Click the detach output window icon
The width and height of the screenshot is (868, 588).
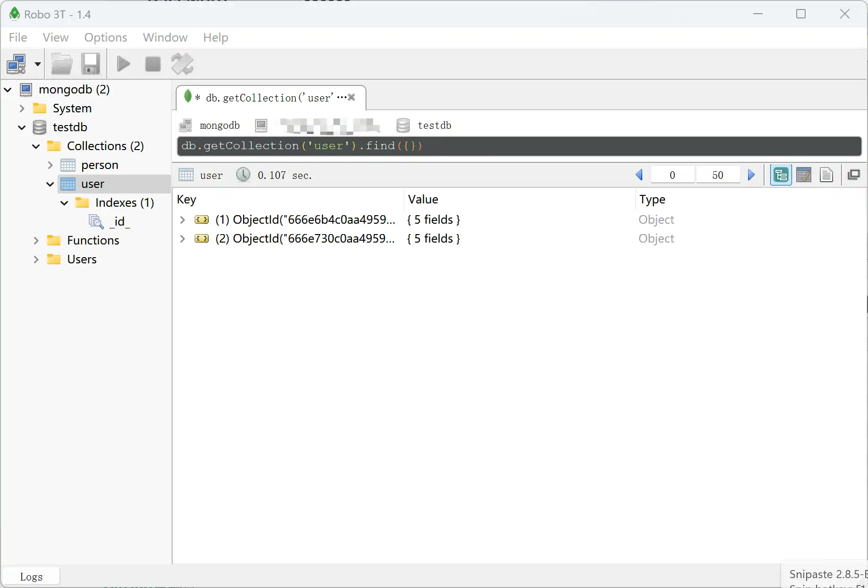click(x=854, y=175)
